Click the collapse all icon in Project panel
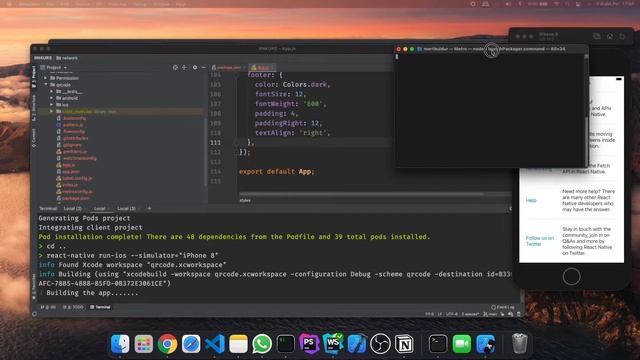640x360 pixels. click(184, 67)
